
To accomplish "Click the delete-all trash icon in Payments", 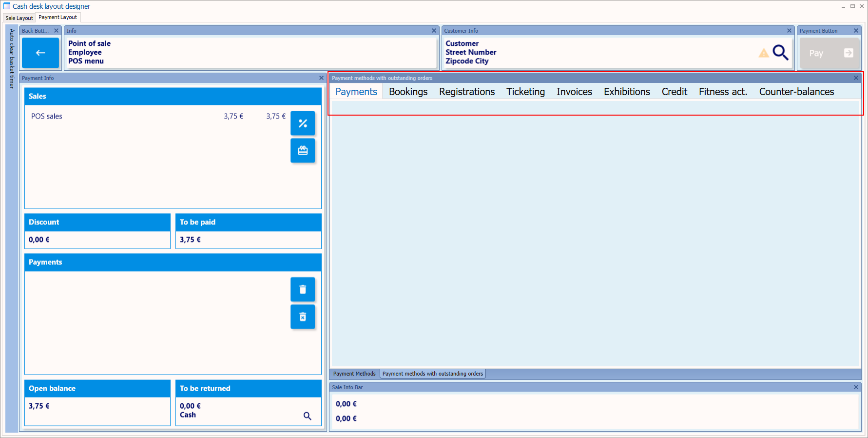I will coord(303,317).
